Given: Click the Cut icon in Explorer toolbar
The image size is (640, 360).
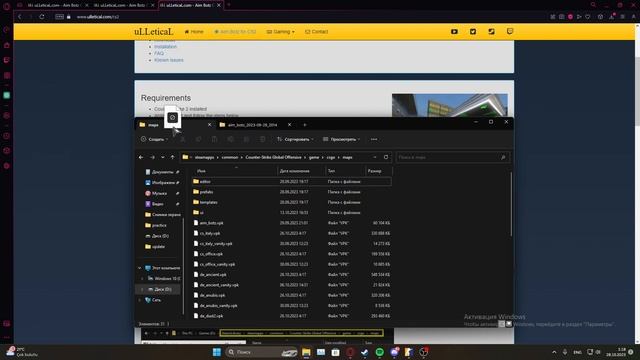Looking at the screenshot, I should [182, 139].
